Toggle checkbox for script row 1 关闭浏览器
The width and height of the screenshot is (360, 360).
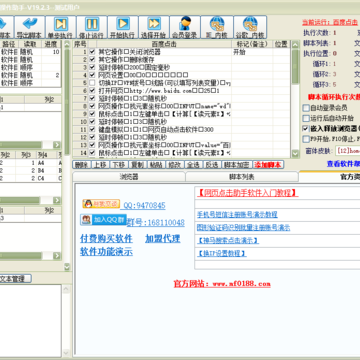point(92,52)
